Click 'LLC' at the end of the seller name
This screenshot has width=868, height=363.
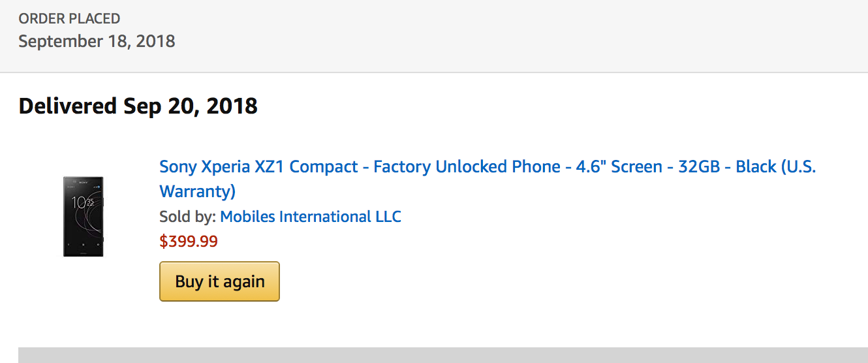click(386, 217)
